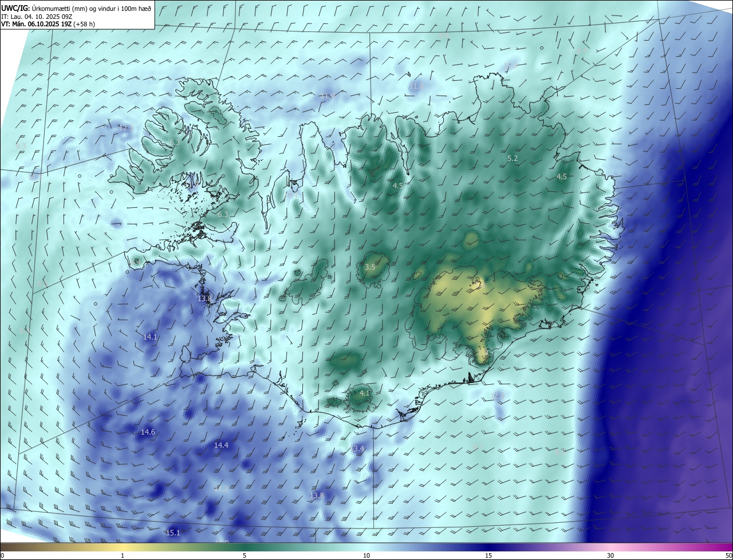Click the 11.9 value label
733x560 pixels.
[328, 96]
